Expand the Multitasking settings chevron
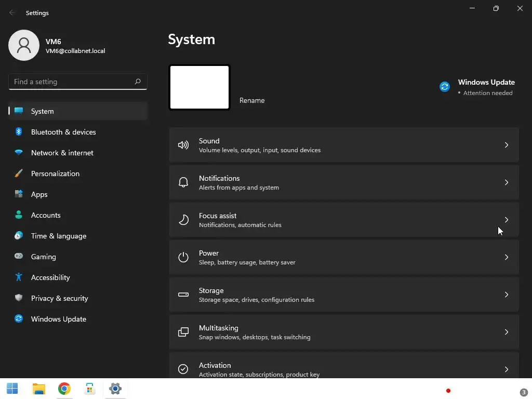Viewport: 532px width, 399px height. point(506,332)
